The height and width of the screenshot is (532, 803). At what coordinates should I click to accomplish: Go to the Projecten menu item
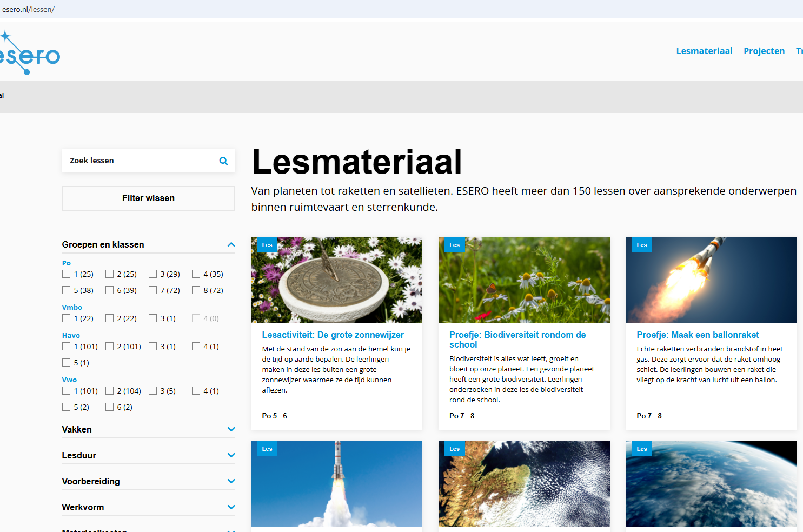click(764, 51)
